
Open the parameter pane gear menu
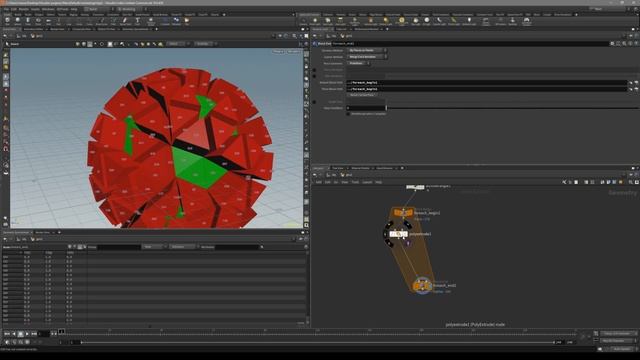point(612,43)
